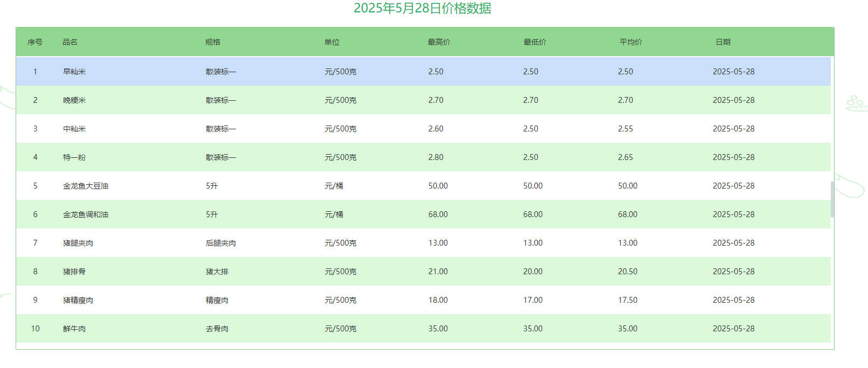Click the 日期 column header
Viewport: 868px width, 368px height.
(723, 42)
